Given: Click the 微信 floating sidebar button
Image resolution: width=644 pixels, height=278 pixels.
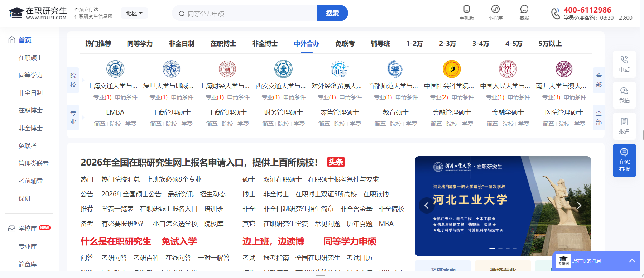Looking at the screenshot, I should click(x=624, y=95).
